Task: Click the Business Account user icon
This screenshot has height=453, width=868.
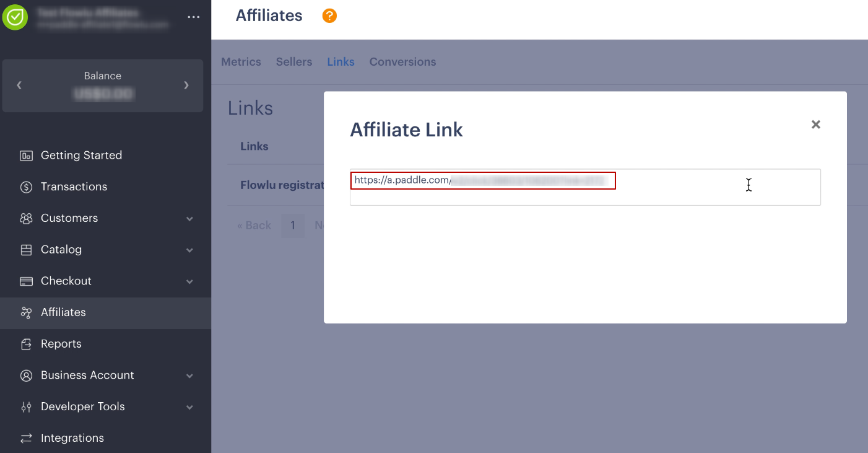Action: pos(26,376)
